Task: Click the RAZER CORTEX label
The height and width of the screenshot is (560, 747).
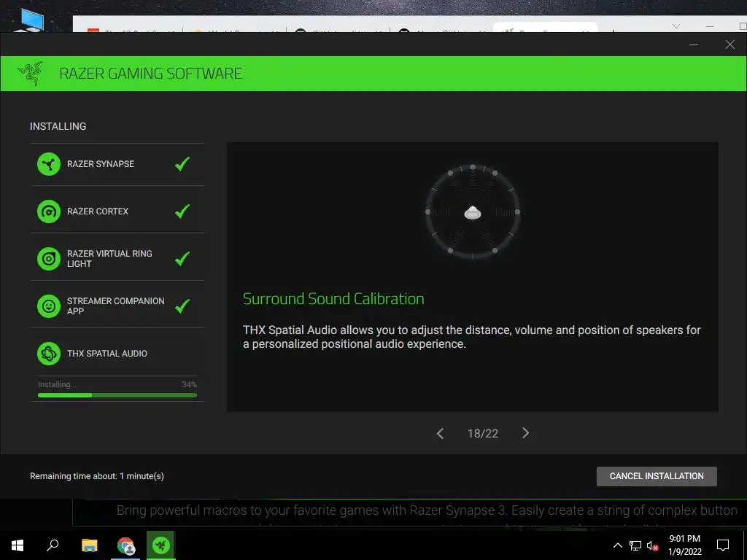Action: 98,211
